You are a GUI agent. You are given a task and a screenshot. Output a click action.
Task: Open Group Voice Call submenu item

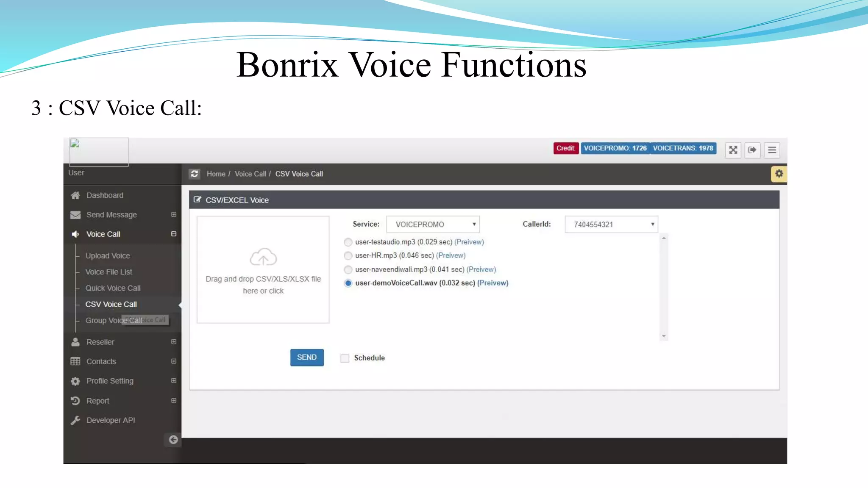114,321
